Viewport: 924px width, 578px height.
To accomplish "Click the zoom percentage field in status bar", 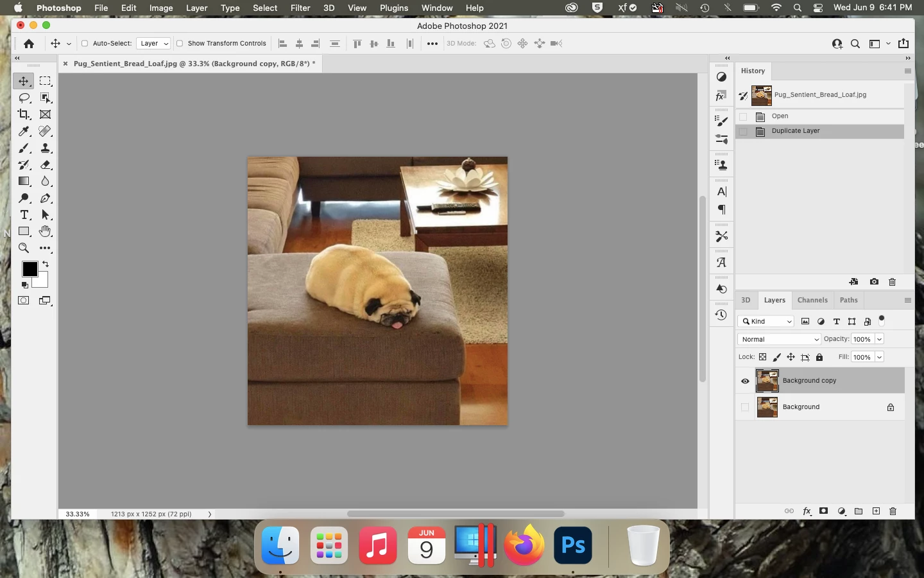I will (78, 514).
